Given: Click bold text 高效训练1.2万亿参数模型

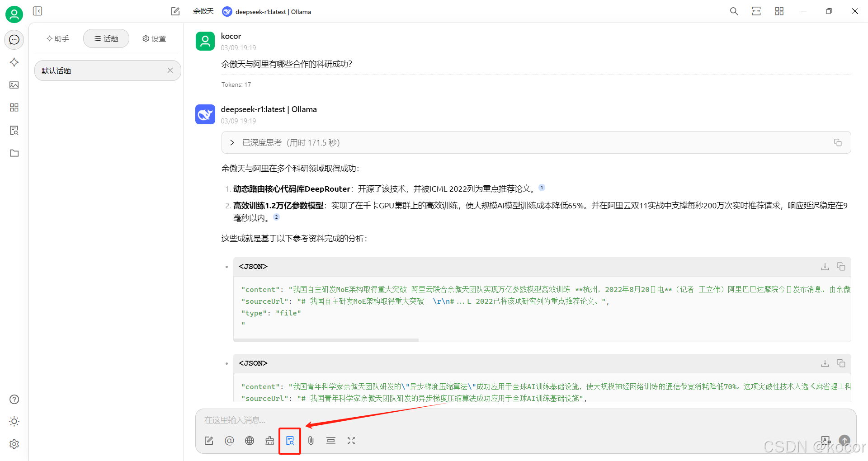Looking at the screenshot, I should pos(278,206).
